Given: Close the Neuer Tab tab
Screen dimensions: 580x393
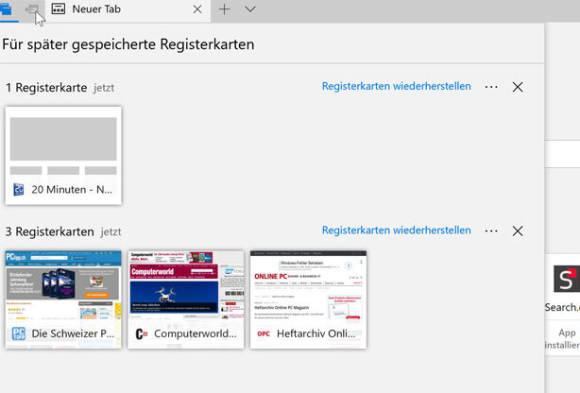Looking at the screenshot, I should coord(198,9).
